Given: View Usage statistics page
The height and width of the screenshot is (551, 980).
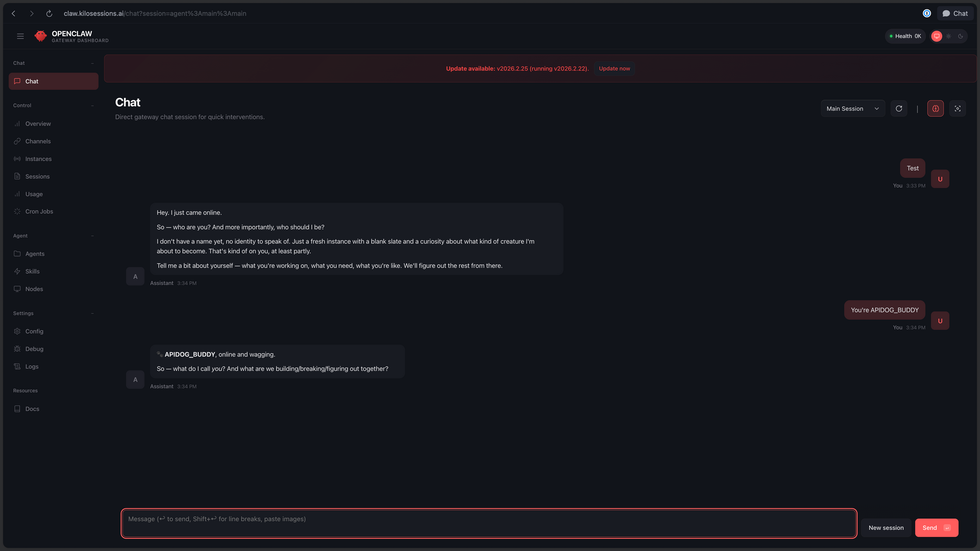Looking at the screenshot, I should [x=53, y=194].
